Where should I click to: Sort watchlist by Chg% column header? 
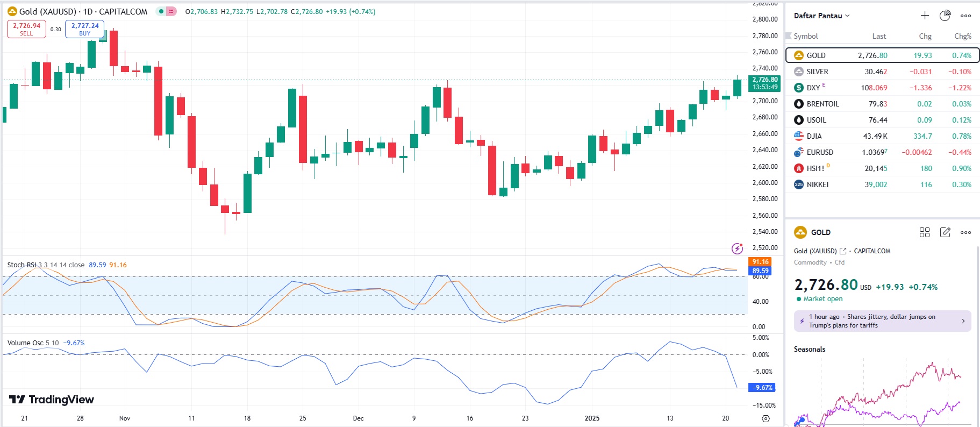click(962, 36)
